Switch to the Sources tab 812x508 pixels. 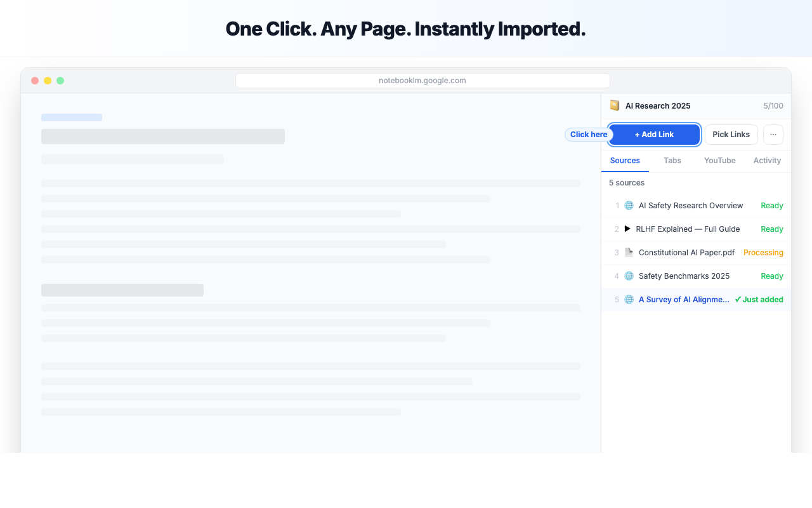point(625,161)
